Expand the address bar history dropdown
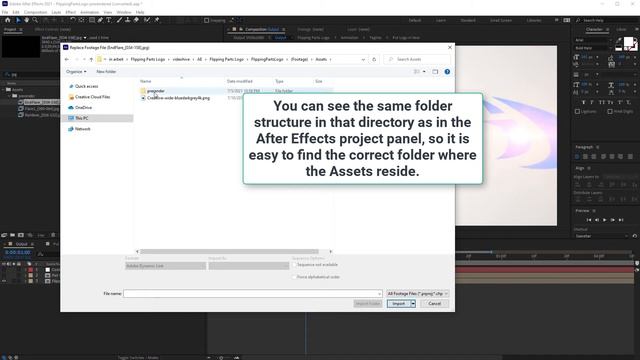640x360 pixels. tap(363, 60)
